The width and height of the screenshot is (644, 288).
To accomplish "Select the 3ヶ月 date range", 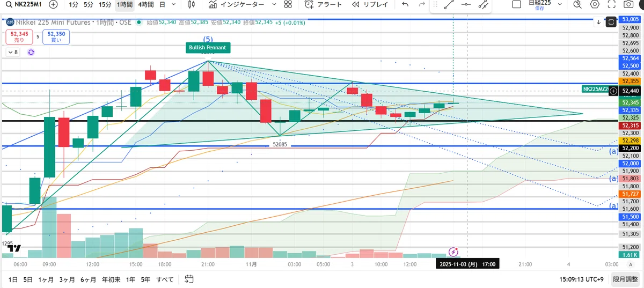I will [67, 279].
